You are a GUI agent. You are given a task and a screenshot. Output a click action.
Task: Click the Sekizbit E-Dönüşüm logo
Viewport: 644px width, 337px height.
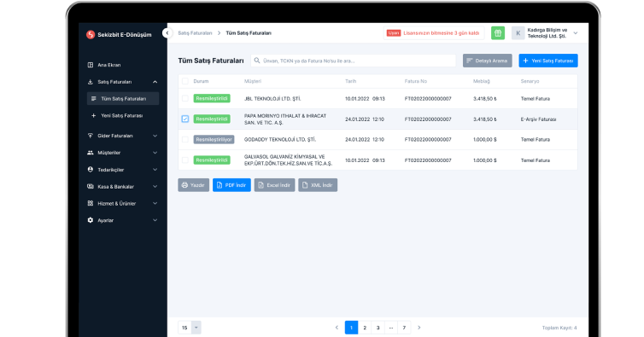(119, 34)
